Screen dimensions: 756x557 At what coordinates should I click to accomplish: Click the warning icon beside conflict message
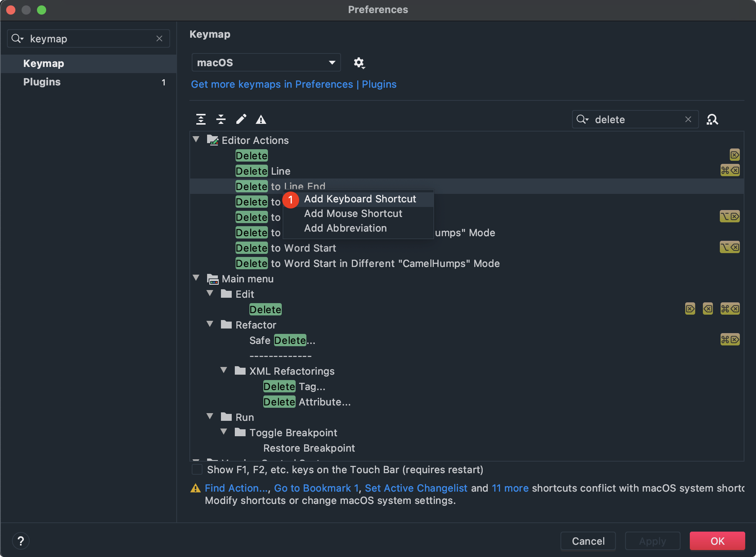point(196,488)
